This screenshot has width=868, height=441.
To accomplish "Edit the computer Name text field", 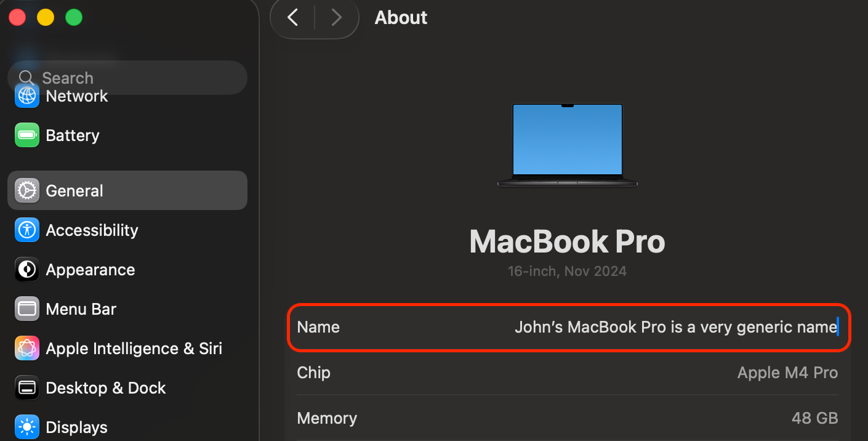I will coord(677,327).
